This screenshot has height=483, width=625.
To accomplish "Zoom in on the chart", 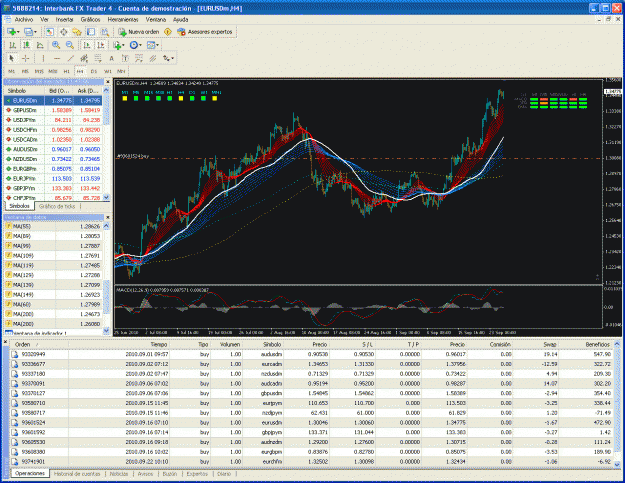I will (x=56, y=45).
